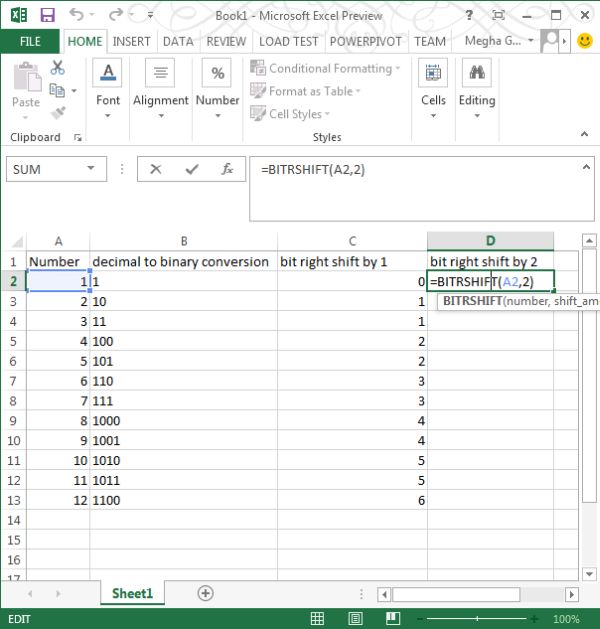Open the FILE tab
The height and width of the screenshot is (629, 600).
coord(30,41)
